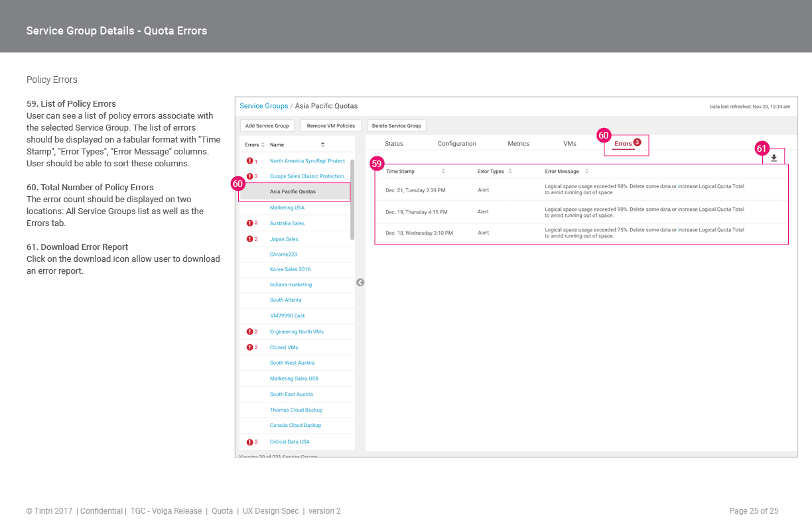
Task: Sort list by Errors column arrows
Action: 263,145
